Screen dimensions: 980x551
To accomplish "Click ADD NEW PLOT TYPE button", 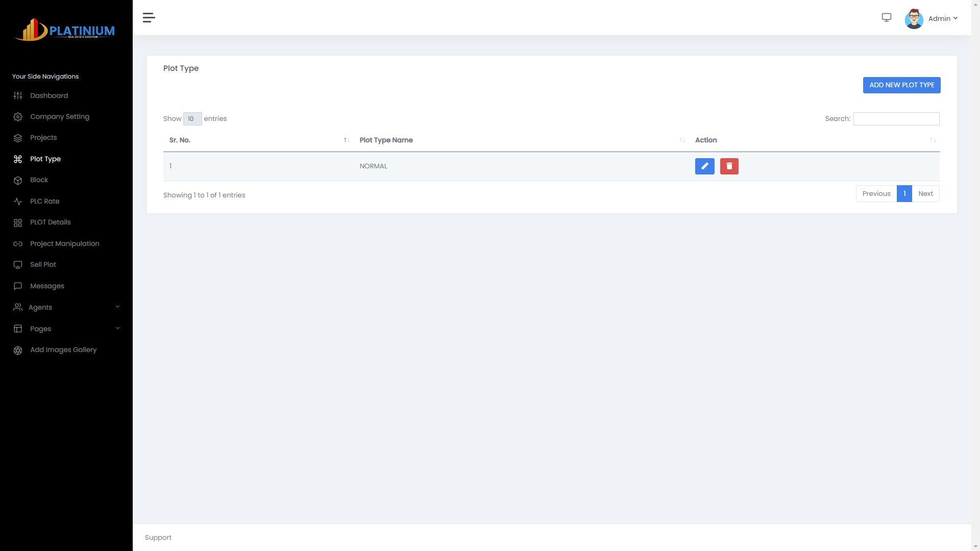I will (x=901, y=85).
